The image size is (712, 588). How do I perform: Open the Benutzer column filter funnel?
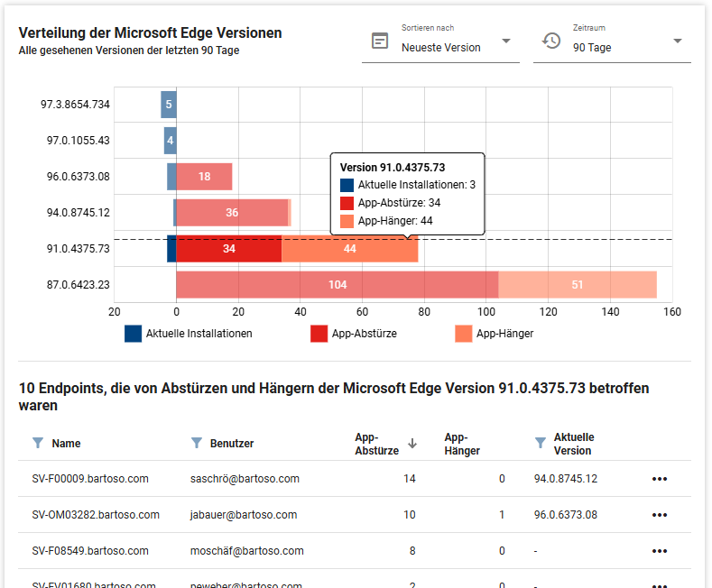196,443
